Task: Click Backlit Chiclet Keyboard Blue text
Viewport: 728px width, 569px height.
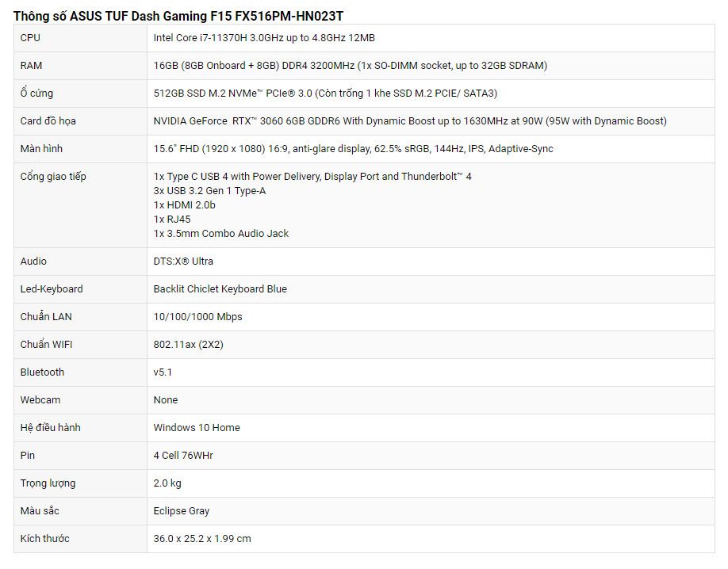Action: [x=220, y=288]
